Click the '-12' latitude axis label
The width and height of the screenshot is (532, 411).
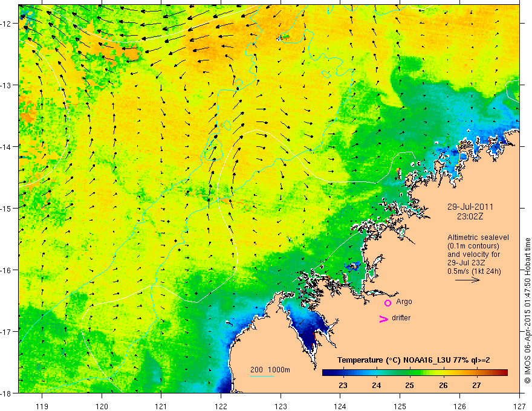pyautogui.click(x=7, y=24)
